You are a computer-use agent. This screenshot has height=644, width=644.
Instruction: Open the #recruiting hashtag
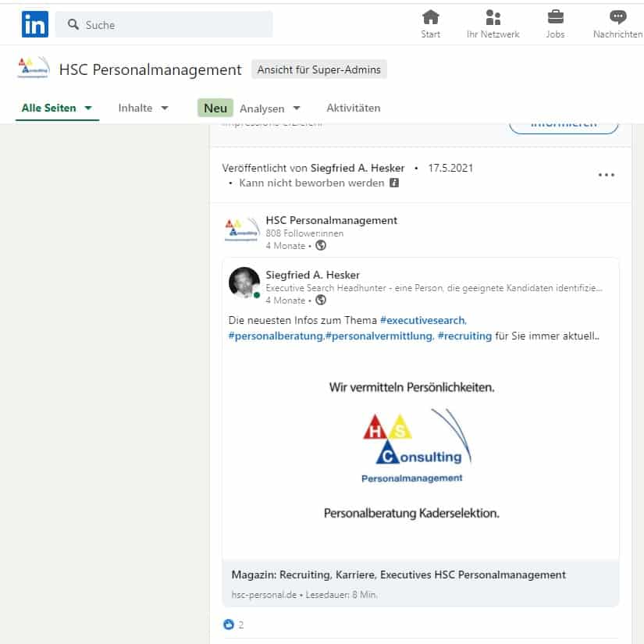(464, 336)
